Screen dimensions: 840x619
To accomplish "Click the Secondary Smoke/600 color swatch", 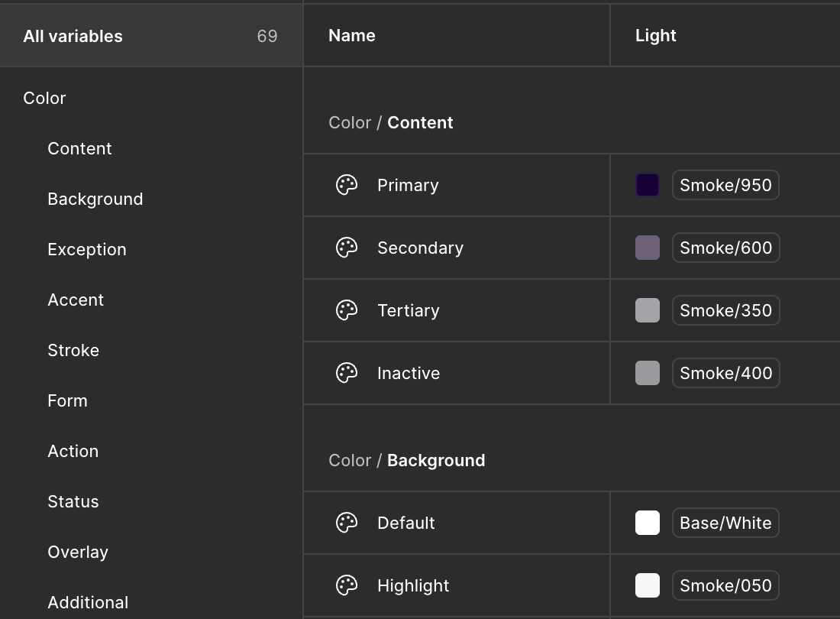I will coord(648,248).
